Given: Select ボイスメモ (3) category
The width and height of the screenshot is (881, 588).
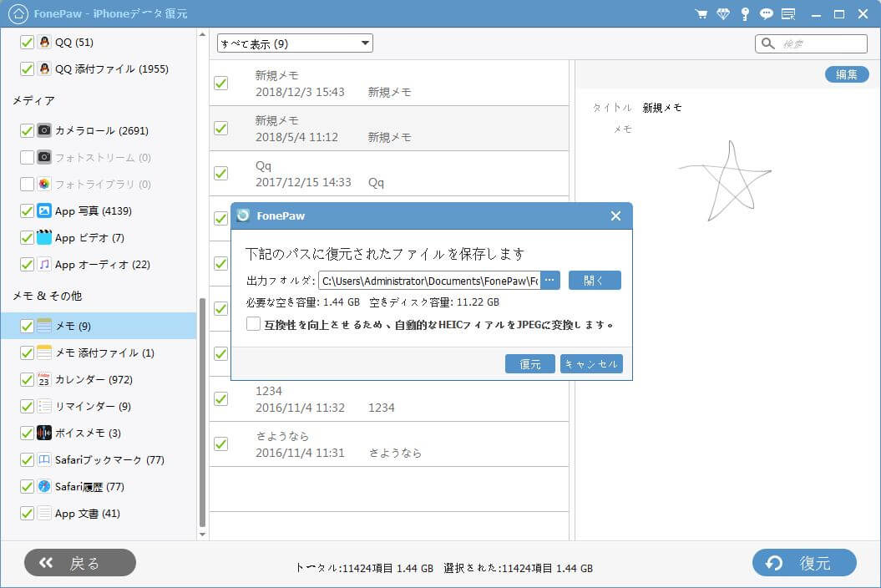Looking at the screenshot, I should tap(99, 433).
